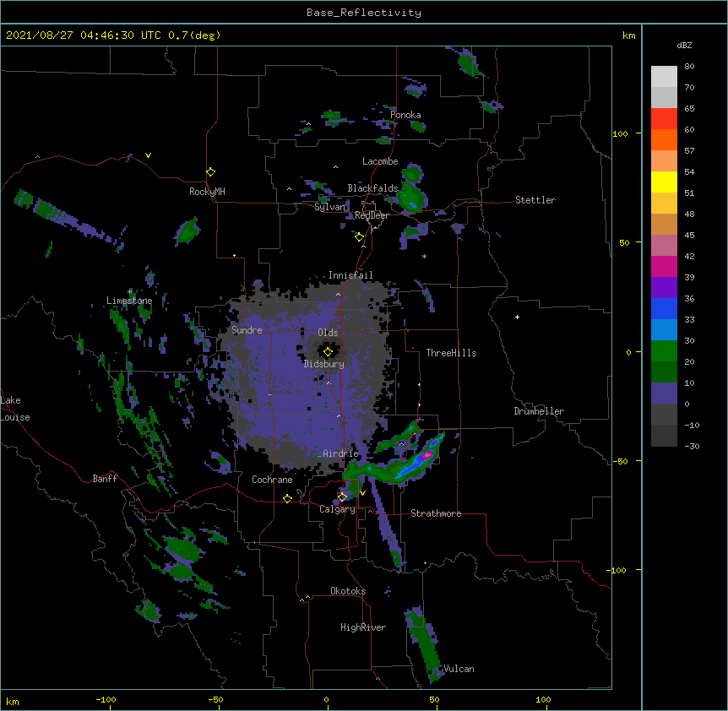This screenshot has width=728, height=711.
Task: Select the Innisfail label
Action: coord(350,275)
